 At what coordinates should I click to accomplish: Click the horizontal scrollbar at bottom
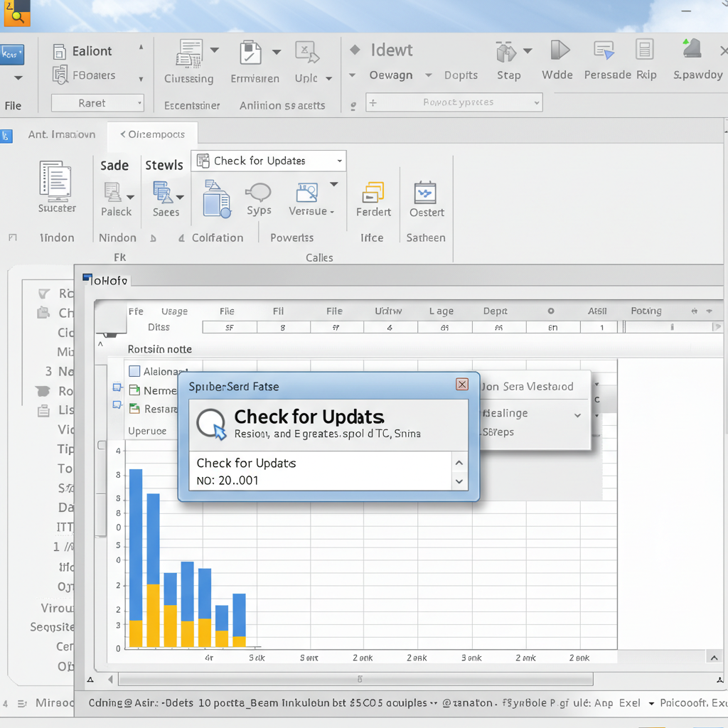(x=355, y=679)
